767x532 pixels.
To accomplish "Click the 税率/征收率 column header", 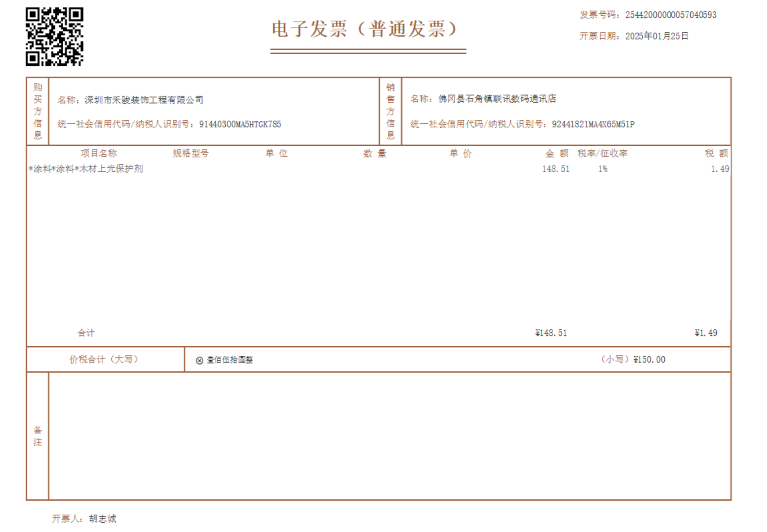I will coord(602,153).
